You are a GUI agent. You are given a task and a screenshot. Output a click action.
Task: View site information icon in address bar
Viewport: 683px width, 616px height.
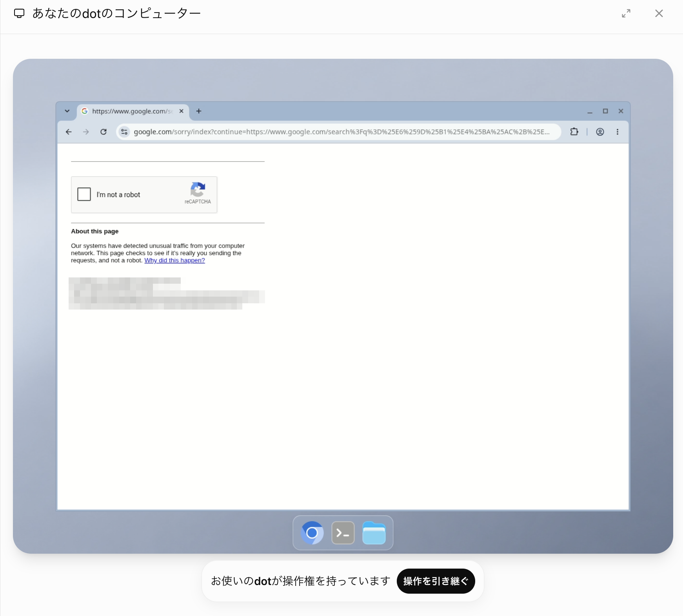(124, 132)
